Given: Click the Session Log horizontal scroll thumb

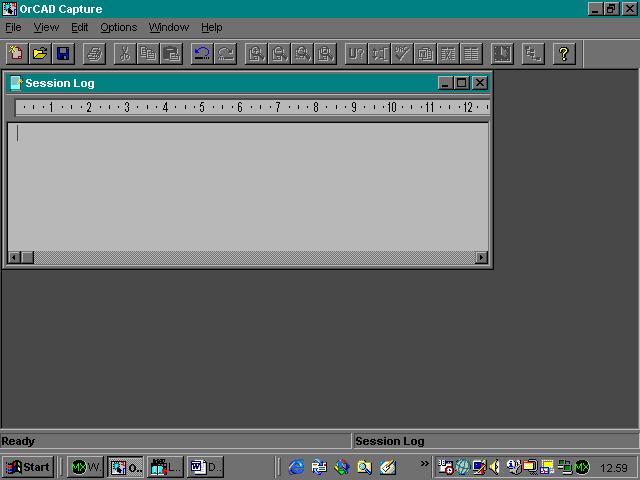Looking at the screenshot, I should (27, 258).
